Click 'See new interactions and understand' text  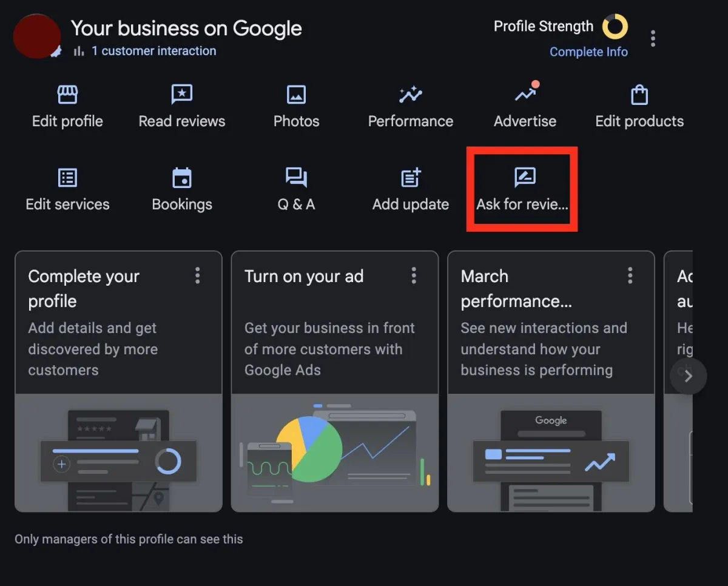coord(544,349)
